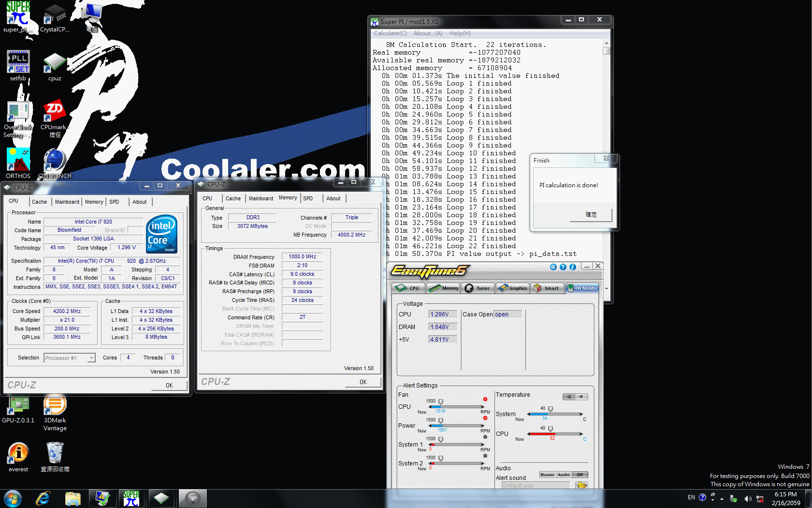Launch the 3DMark Vantage desktop shortcut
This screenshot has width=812, height=508.
tap(55, 413)
